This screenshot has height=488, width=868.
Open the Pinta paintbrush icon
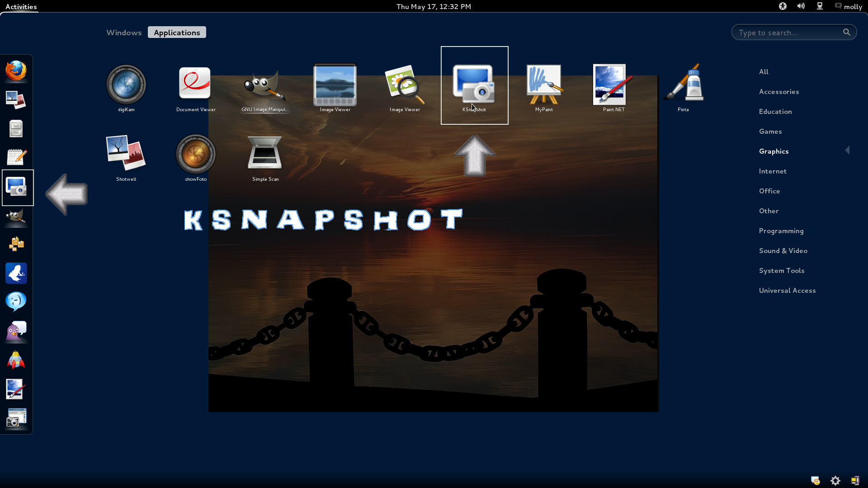(683, 82)
